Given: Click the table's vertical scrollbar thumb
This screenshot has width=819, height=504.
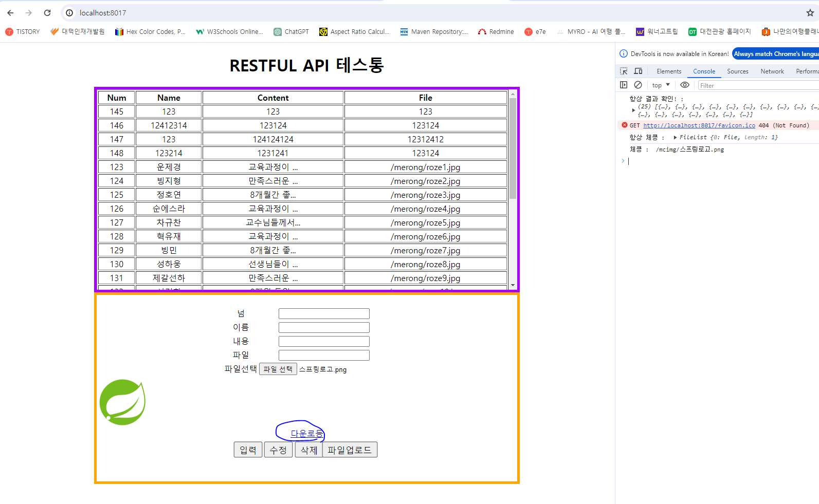Looking at the screenshot, I should click(513, 148).
